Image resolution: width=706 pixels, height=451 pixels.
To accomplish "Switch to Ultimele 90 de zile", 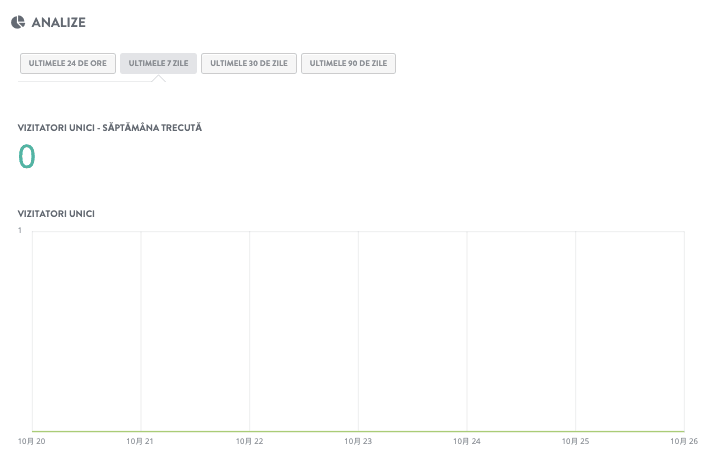I will coord(348,63).
